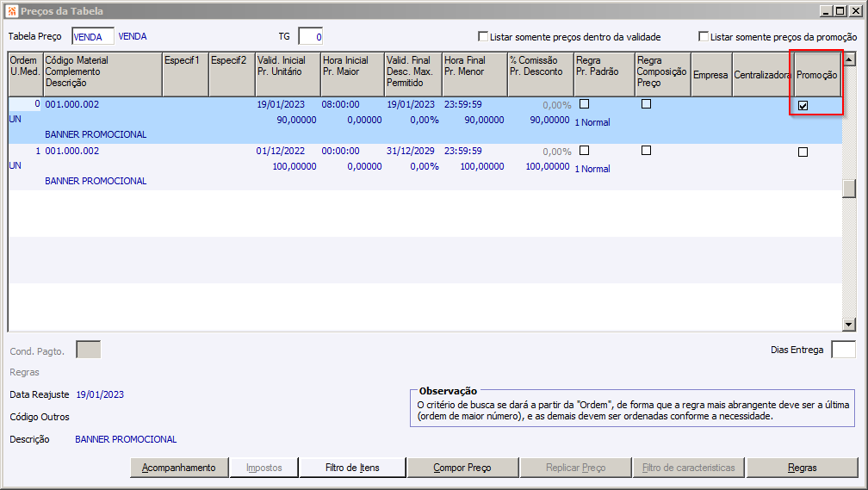Uncheck Promoção checkbox in first row

pos(803,105)
